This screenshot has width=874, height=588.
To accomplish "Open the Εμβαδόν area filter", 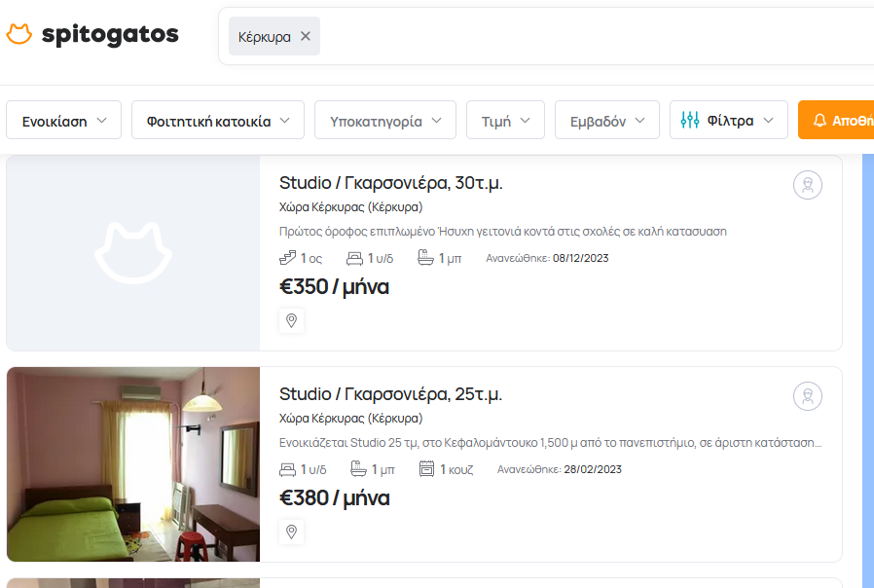I will [x=606, y=121].
